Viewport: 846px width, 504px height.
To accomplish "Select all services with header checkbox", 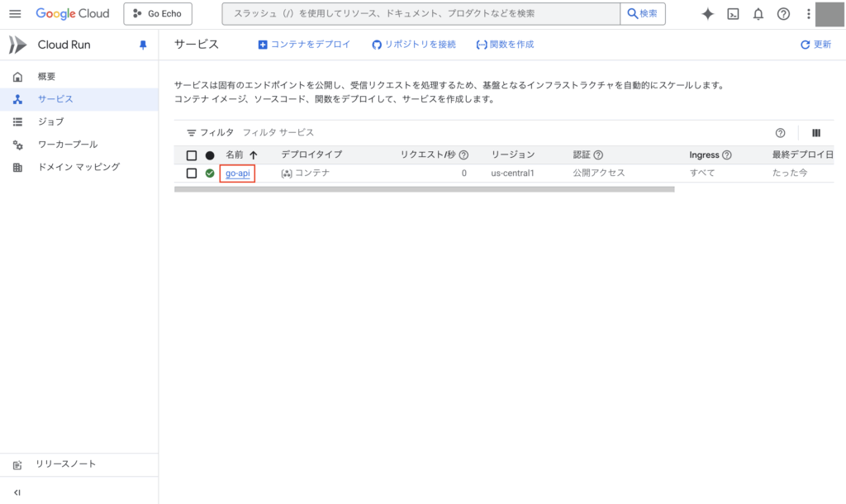I will pos(192,155).
